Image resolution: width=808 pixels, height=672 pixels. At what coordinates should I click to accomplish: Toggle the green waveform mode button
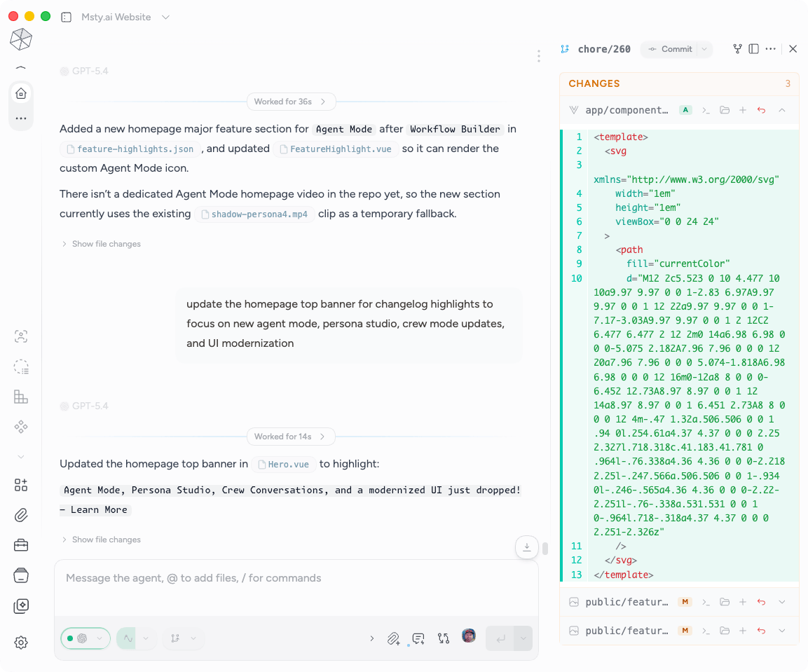coord(127,638)
